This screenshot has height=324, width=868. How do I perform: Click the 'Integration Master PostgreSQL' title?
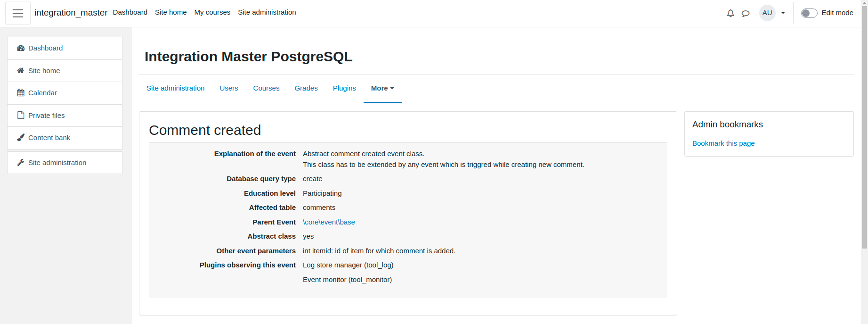pos(249,57)
